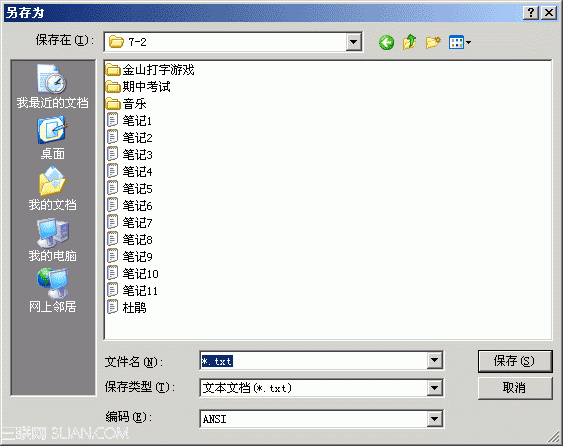Click the ANSI encoding field
563x446 pixels.
(x=313, y=419)
